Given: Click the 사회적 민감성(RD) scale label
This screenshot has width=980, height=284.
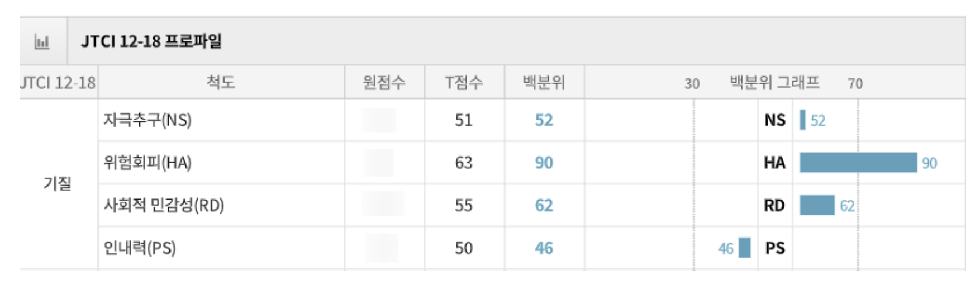Looking at the screenshot, I should click(164, 205).
